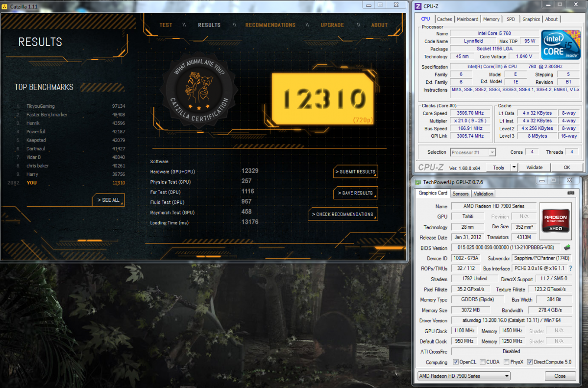Click the GPU name field in GPU-Z
The image size is (588, 388).
click(493, 206)
